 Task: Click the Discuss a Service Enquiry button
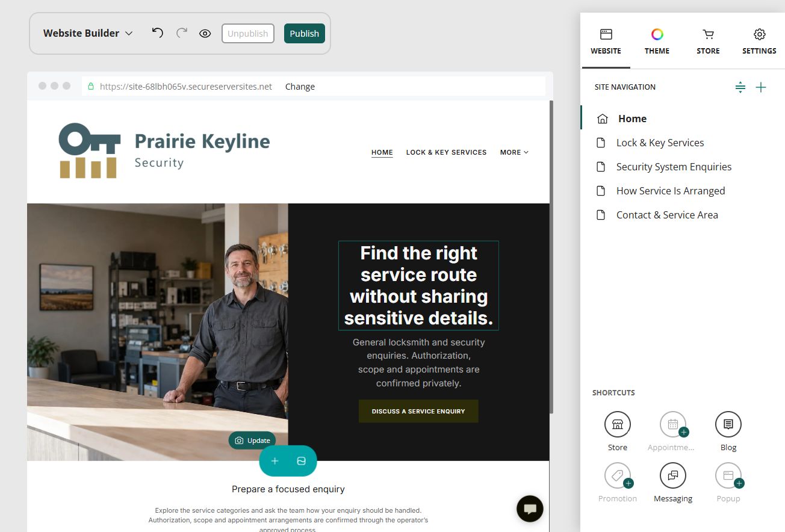[x=418, y=411]
